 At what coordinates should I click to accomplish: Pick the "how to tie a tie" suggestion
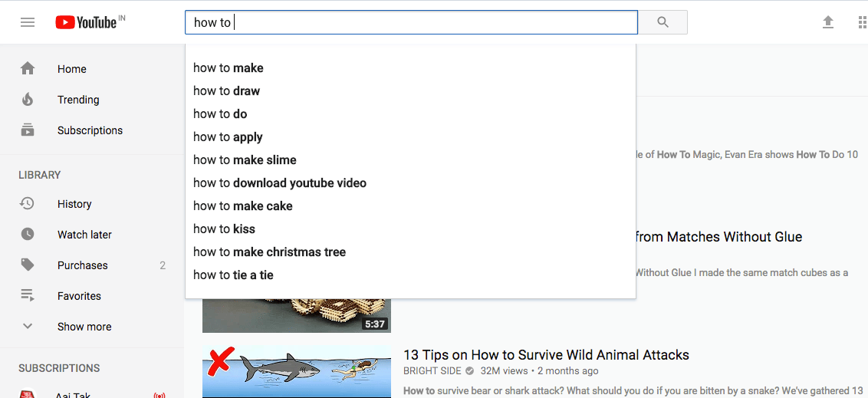pyautogui.click(x=233, y=275)
